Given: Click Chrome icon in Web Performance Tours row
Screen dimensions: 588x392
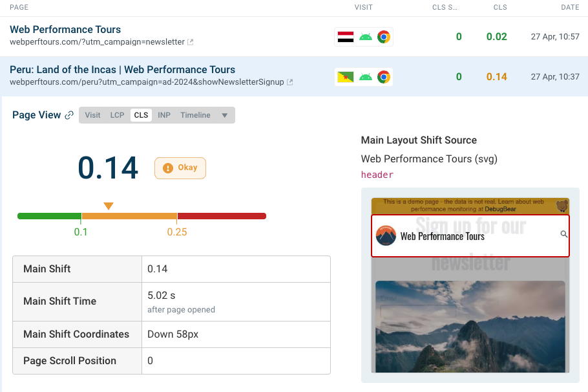Looking at the screenshot, I should click(x=384, y=37).
